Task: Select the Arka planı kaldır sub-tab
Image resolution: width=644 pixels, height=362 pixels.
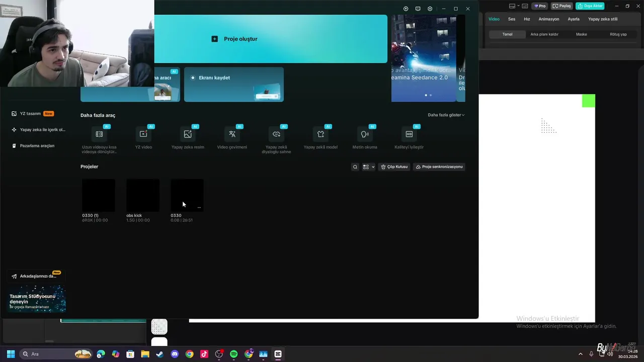Action: [x=544, y=34]
